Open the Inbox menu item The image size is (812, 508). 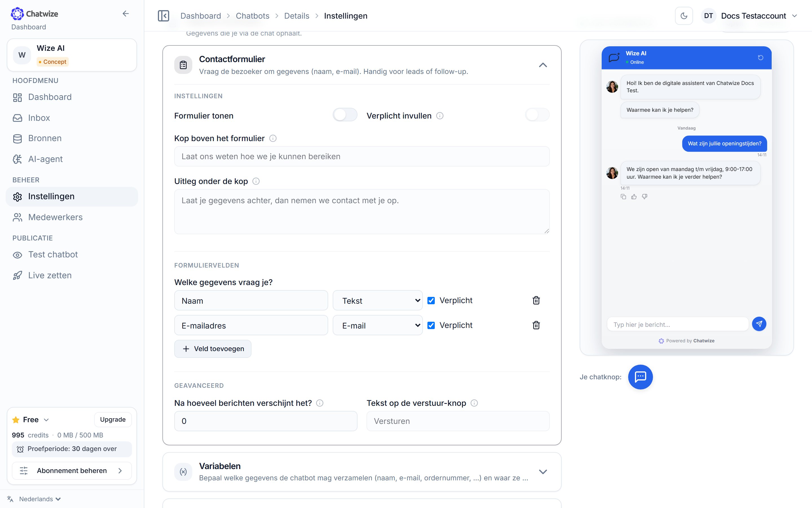tap(72, 118)
